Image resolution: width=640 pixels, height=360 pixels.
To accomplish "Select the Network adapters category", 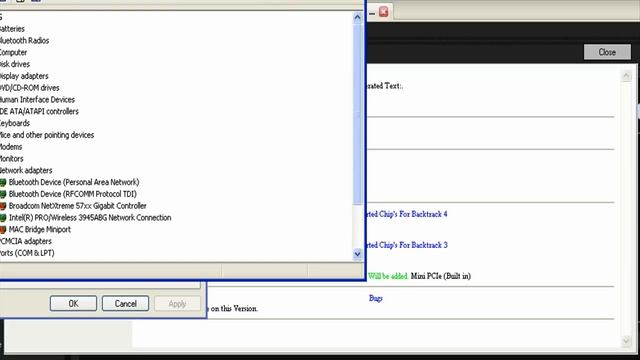I will click(x=26, y=171).
